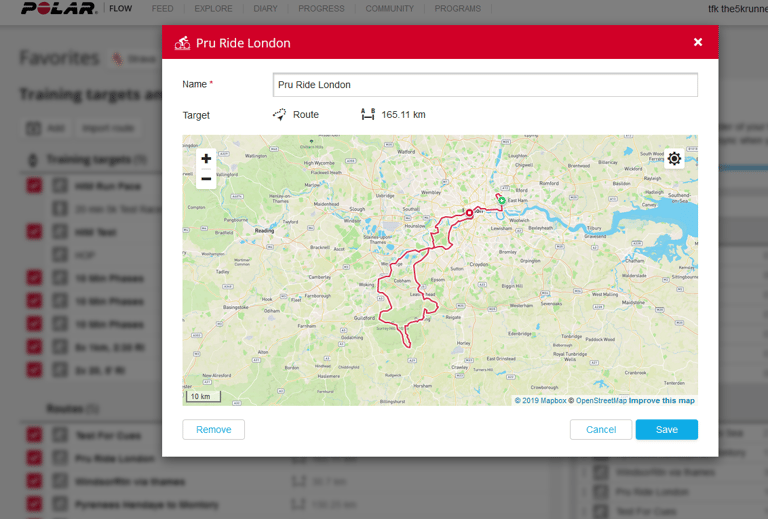Open the Programs menu
This screenshot has width=768, height=519.
457,9
